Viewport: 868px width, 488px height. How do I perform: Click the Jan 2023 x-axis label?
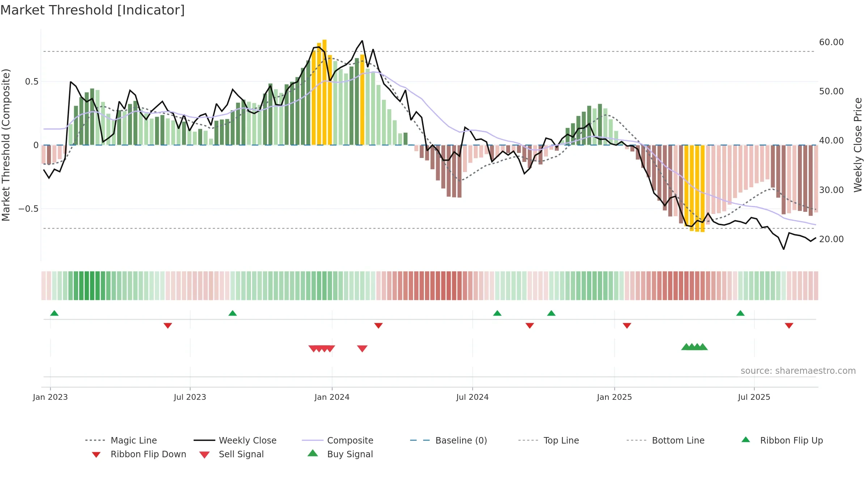(x=50, y=397)
